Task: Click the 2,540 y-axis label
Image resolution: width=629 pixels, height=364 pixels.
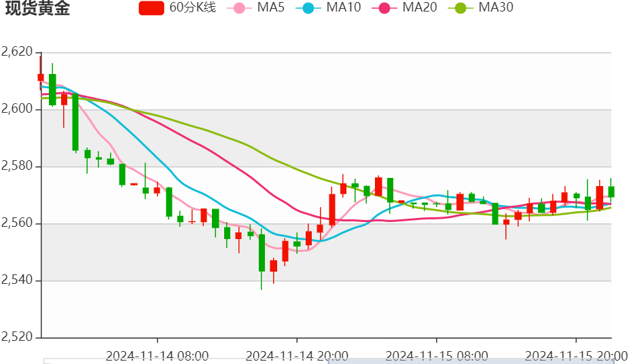Action: click(17, 280)
